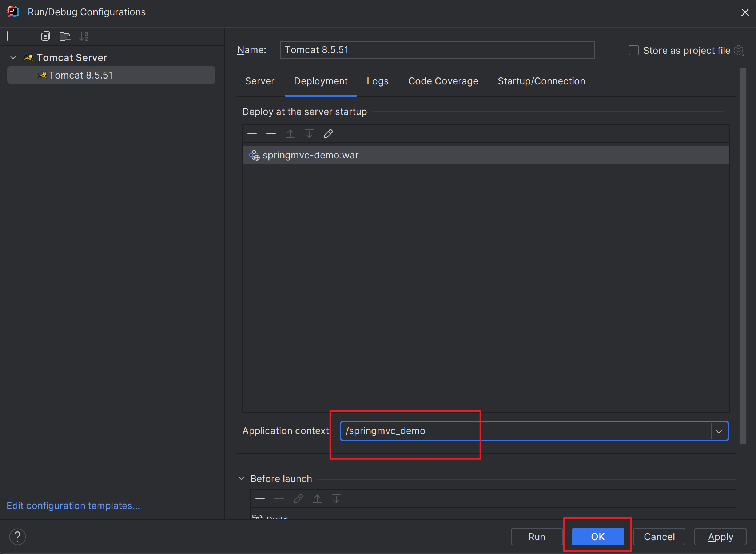
Task: Click the Run button
Action: (x=537, y=537)
